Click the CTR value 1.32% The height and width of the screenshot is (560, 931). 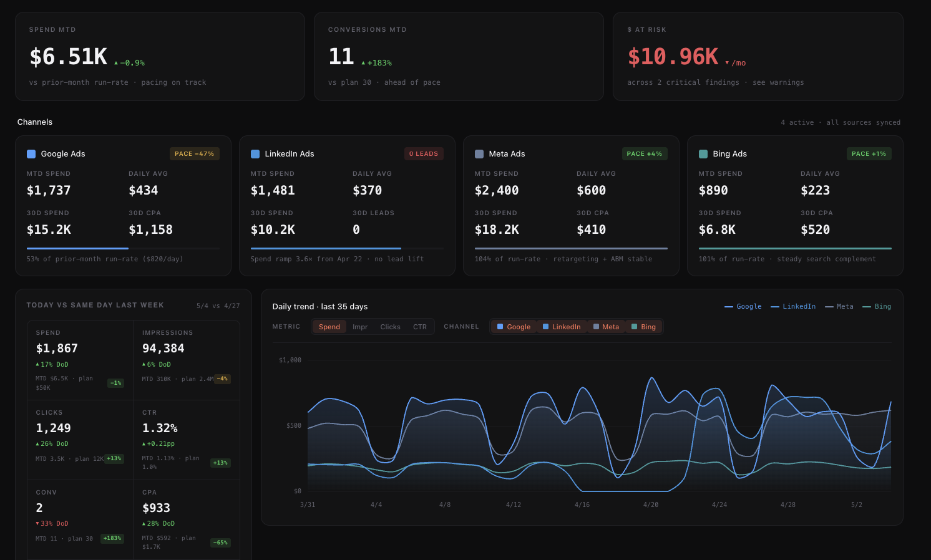(160, 428)
